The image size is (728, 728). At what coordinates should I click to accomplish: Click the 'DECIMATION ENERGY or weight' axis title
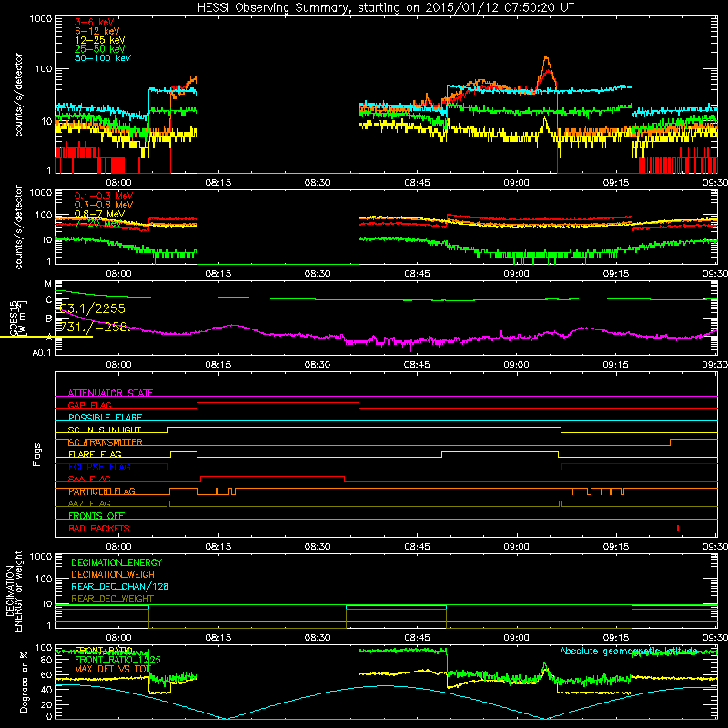click(14, 591)
